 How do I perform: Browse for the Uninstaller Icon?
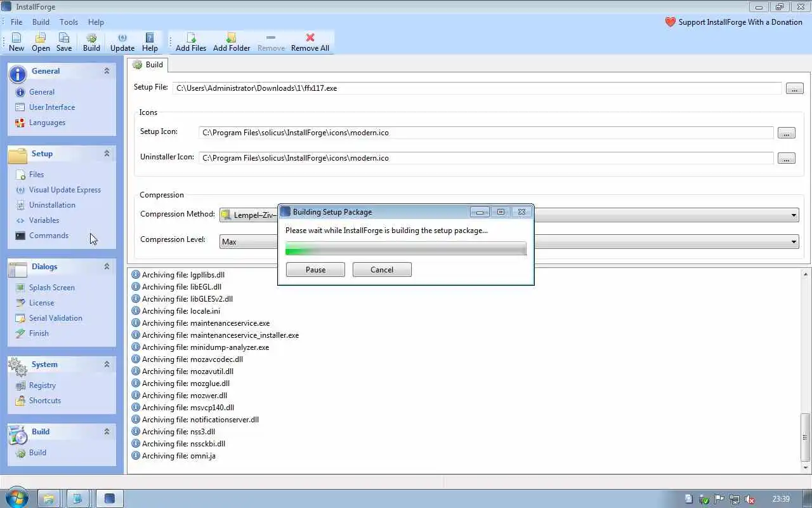point(786,159)
